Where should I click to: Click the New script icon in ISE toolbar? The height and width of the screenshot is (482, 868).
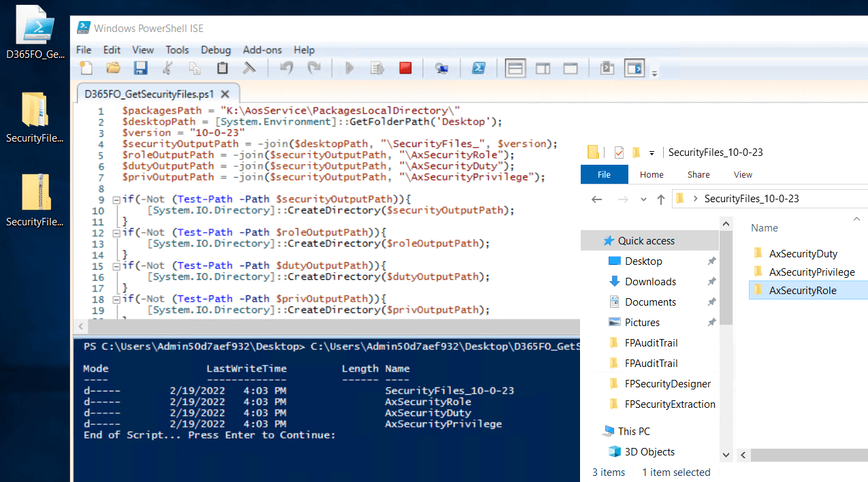click(86, 68)
